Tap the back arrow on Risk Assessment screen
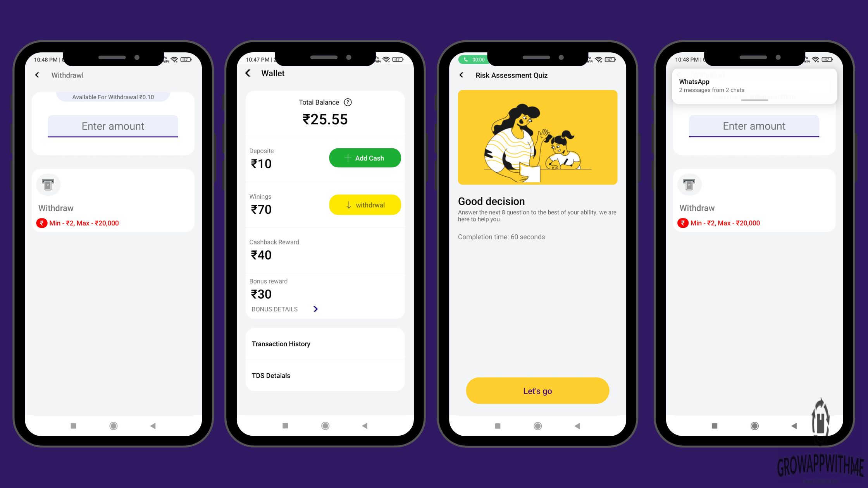The height and width of the screenshot is (488, 868). click(462, 75)
